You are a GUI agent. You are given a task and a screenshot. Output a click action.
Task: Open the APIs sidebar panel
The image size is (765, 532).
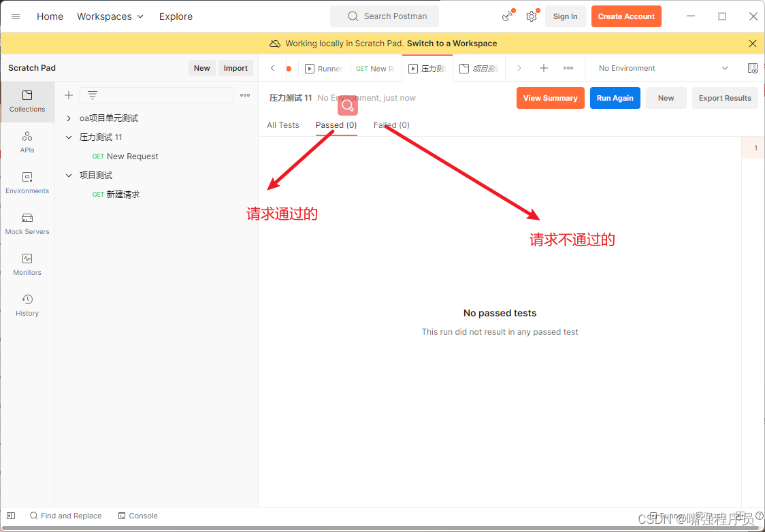(27, 142)
